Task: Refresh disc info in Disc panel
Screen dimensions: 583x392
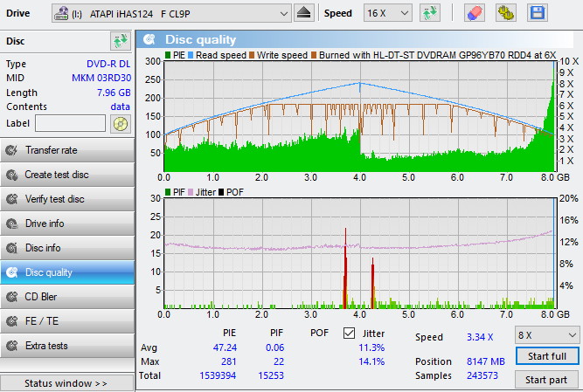Action: [x=120, y=41]
